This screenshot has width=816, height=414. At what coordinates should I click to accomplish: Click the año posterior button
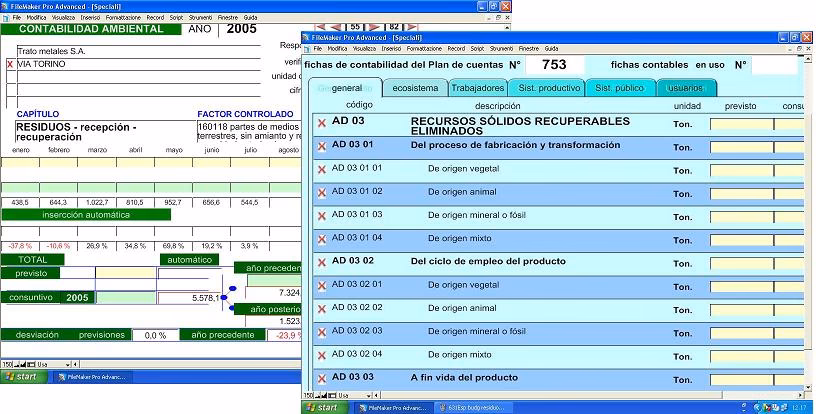(268, 309)
